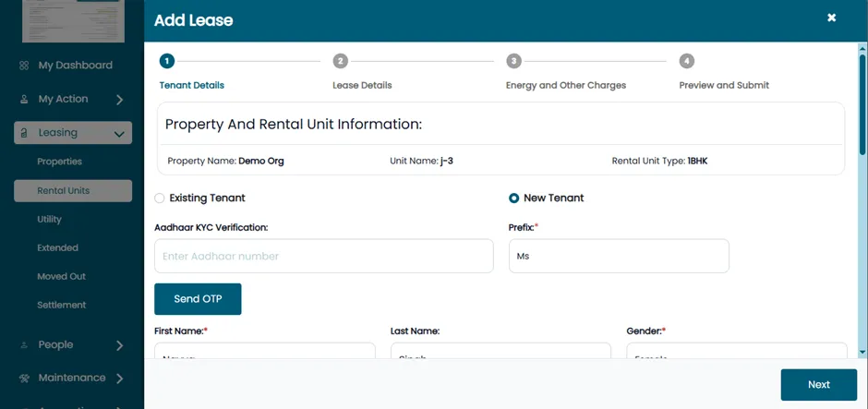Select the Existing Tenant radio button

pos(160,198)
